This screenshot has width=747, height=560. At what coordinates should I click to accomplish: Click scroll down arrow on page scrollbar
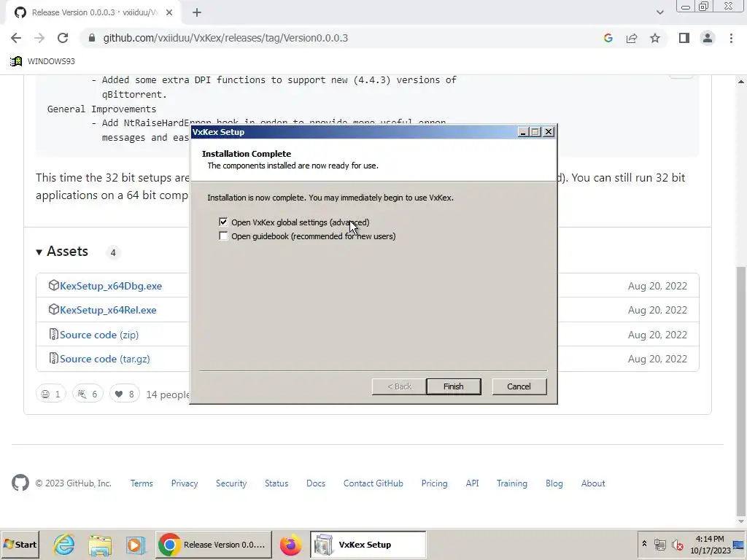point(741,521)
